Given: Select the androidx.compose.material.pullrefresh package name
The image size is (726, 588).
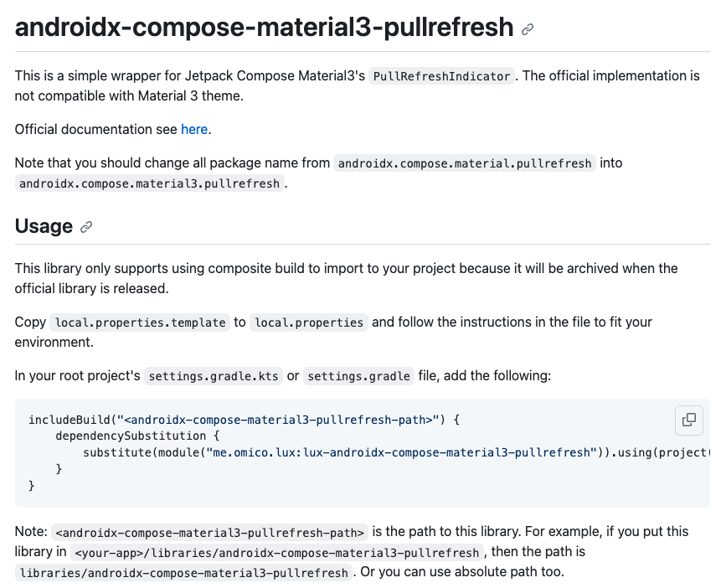Looking at the screenshot, I should 465,162.
